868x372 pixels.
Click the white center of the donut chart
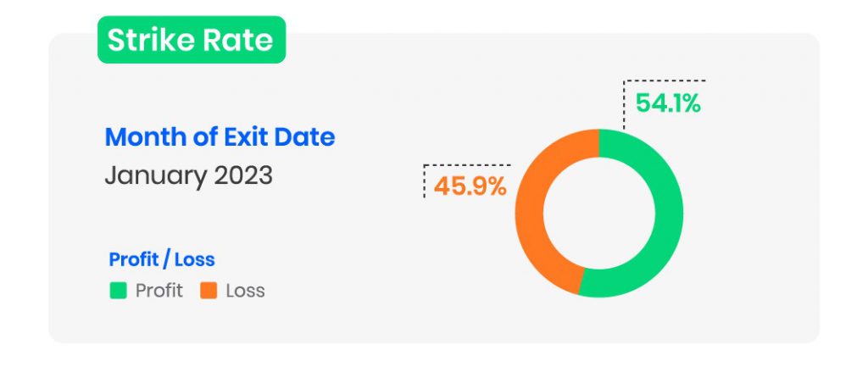tap(598, 213)
